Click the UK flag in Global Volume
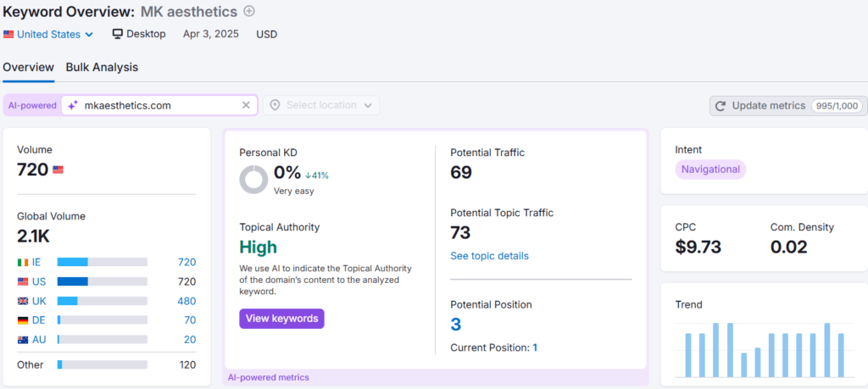This screenshot has height=389, width=868. (23, 301)
